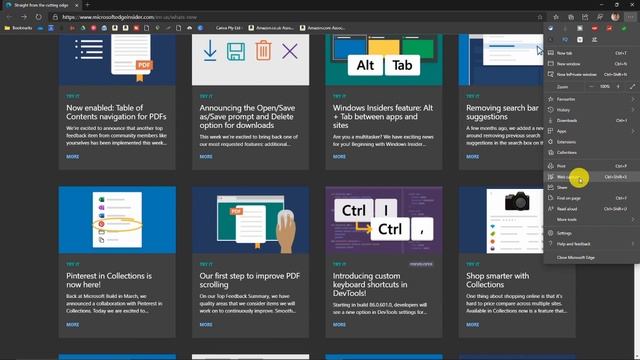Click MORE under Shop smarter with Collections
Screen dimensions: 640x360
(x=473, y=325)
